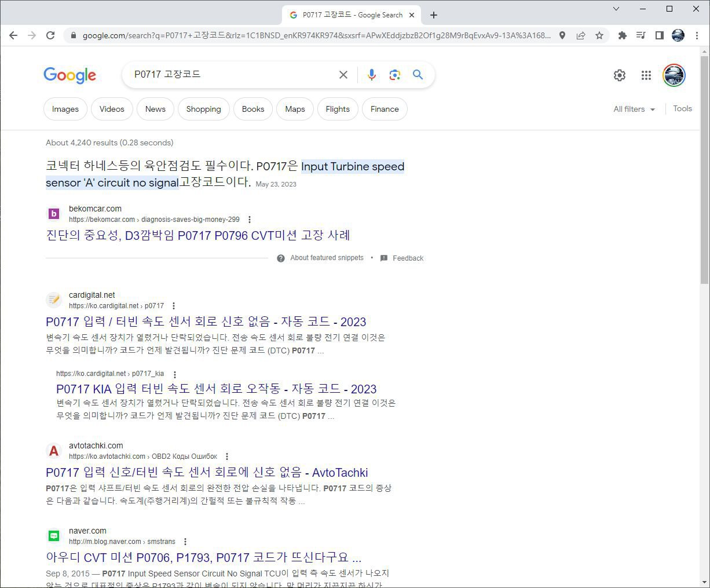Click the cardigital.net site favicon
The height and width of the screenshot is (588, 710).
coord(54,300)
